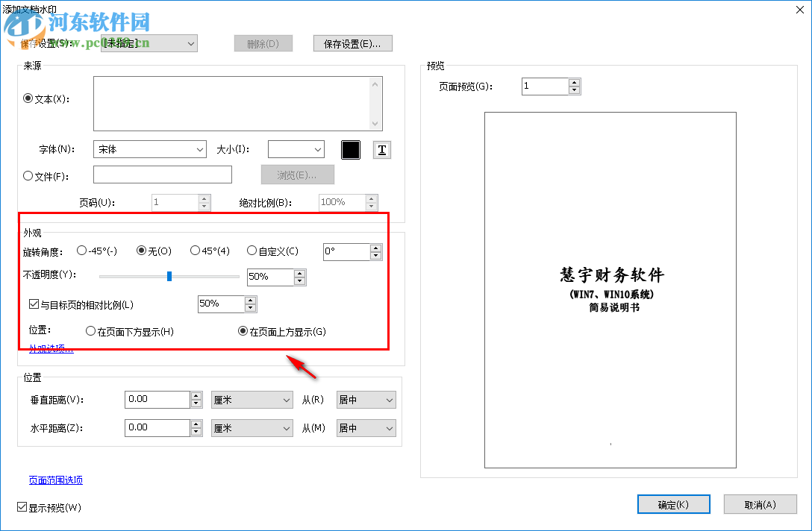Viewport: 812px width, 531px height.
Task: Increase 绝对比例 above 100%
Action: pos(371,198)
